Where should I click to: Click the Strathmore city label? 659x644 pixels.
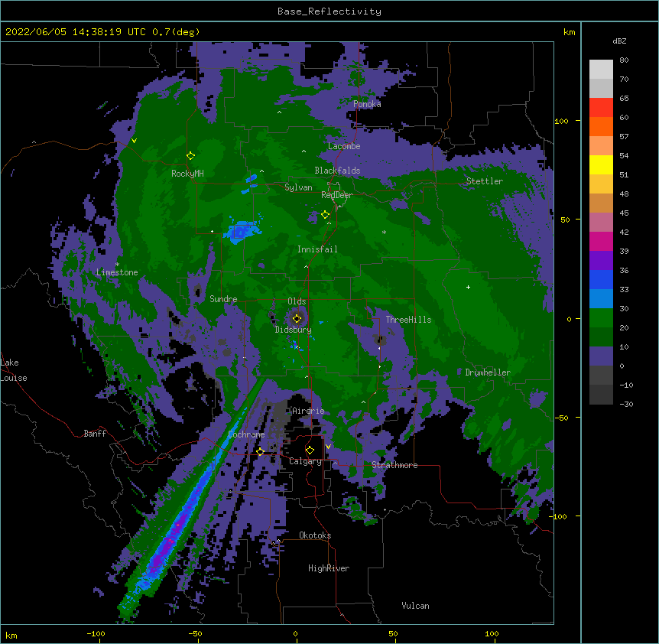coord(394,465)
